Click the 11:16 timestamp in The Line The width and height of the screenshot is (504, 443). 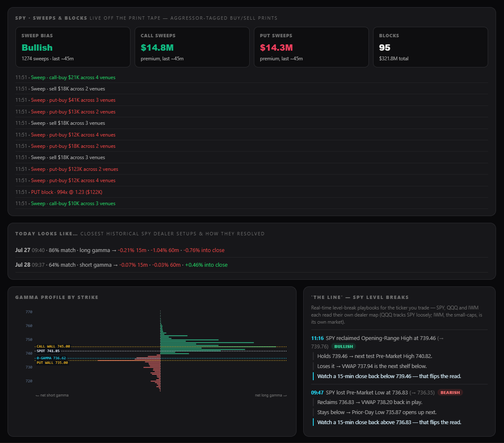pyautogui.click(x=317, y=338)
